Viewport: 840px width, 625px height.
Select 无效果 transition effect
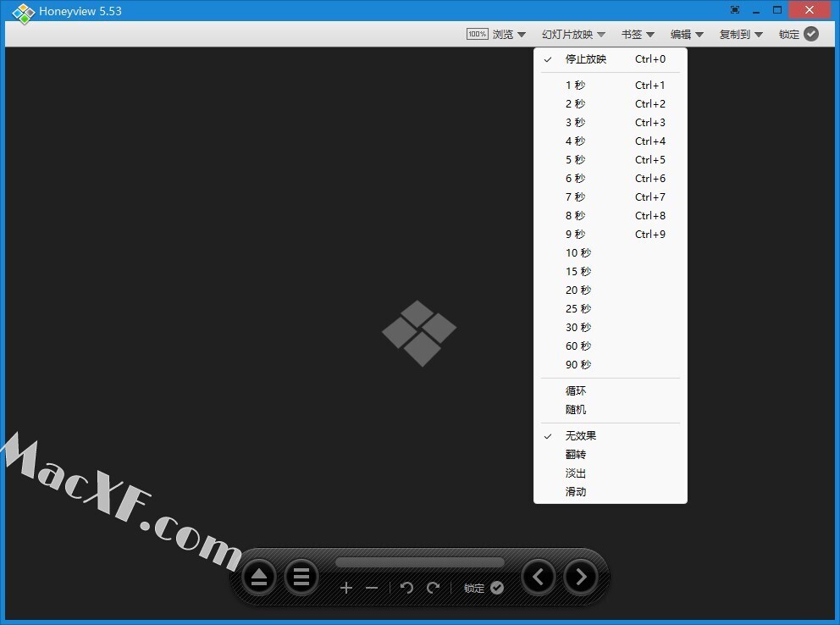click(611, 436)
